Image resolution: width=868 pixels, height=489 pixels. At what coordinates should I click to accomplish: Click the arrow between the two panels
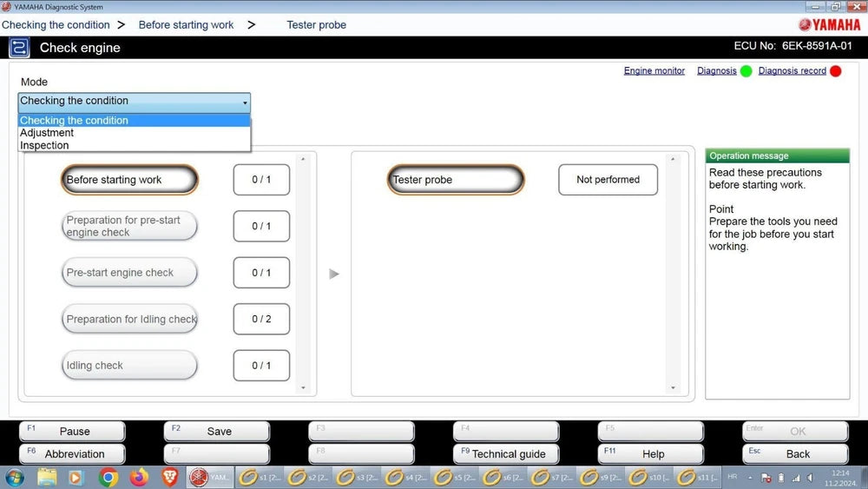(x=334, y=274)
